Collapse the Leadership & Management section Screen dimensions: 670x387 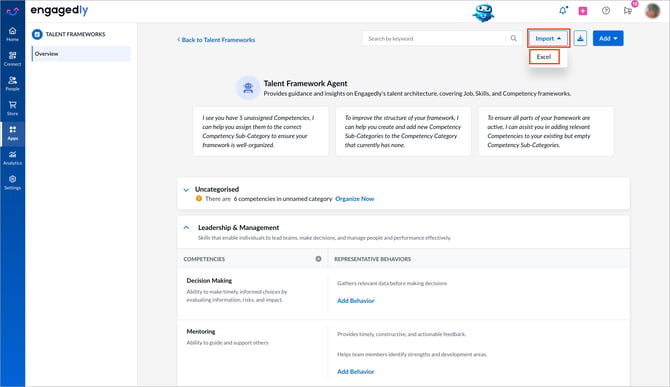click(186, 228)
